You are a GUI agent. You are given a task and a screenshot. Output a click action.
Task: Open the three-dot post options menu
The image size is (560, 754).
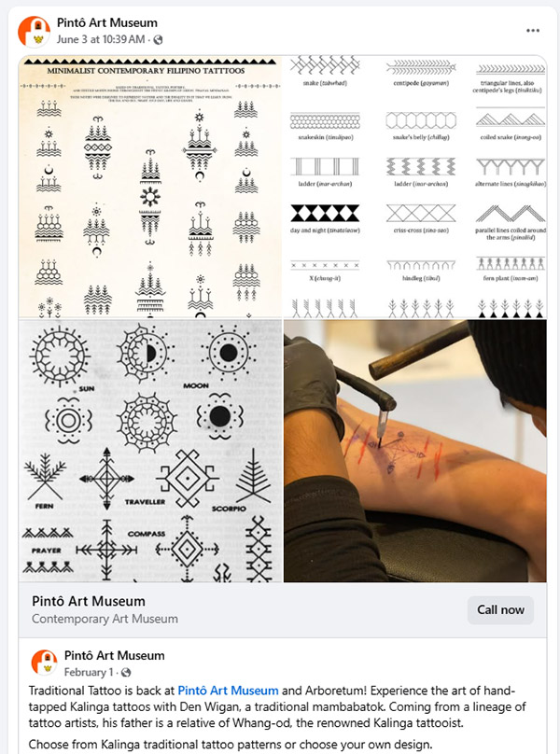533,30
